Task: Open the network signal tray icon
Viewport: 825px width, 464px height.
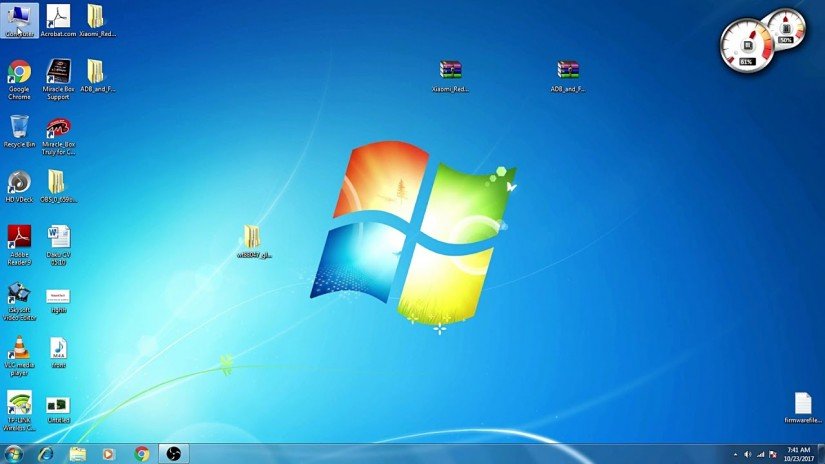Action: [760, 455]
